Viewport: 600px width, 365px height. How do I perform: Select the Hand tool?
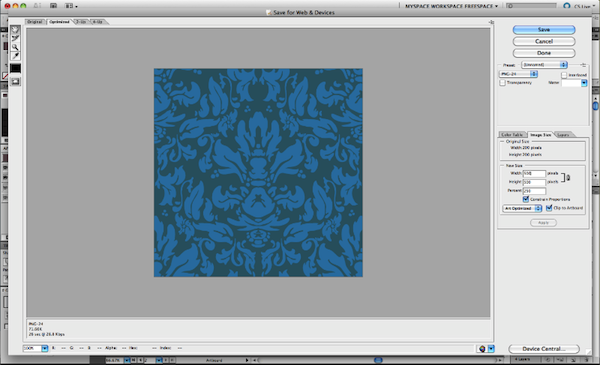pos(15,30)
